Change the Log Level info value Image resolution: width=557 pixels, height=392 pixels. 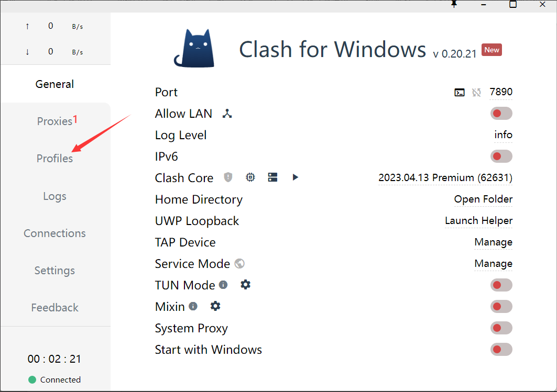pos(503,135)
